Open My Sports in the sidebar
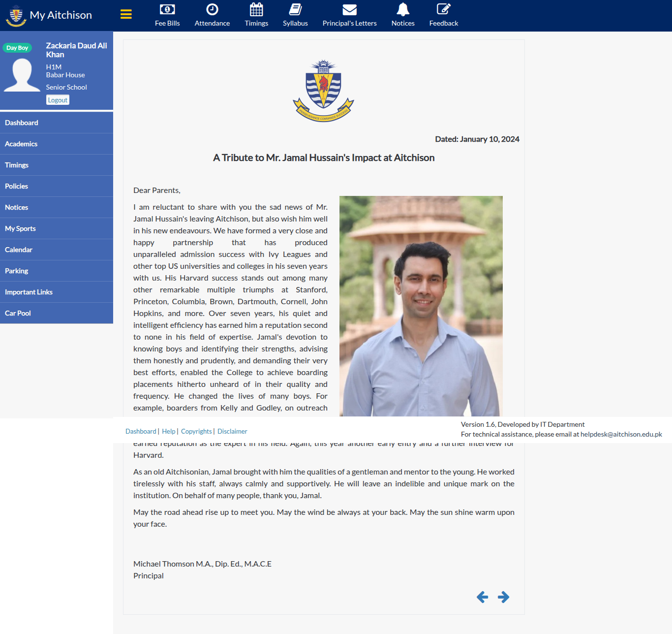672x634 pixels. point(57,228)
